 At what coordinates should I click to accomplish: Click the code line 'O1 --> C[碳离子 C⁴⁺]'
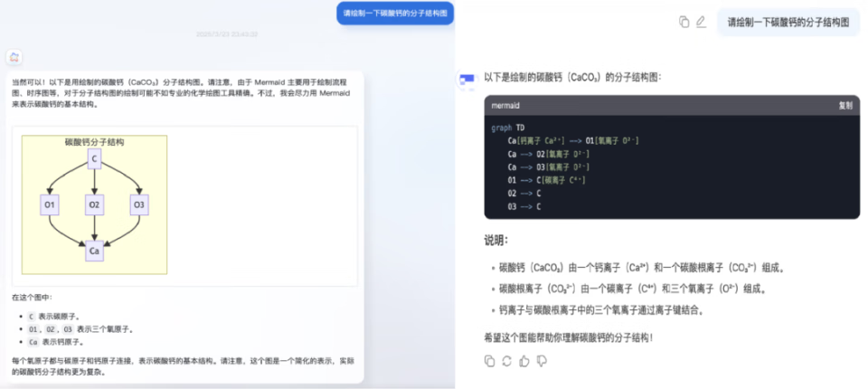[546, 181]
